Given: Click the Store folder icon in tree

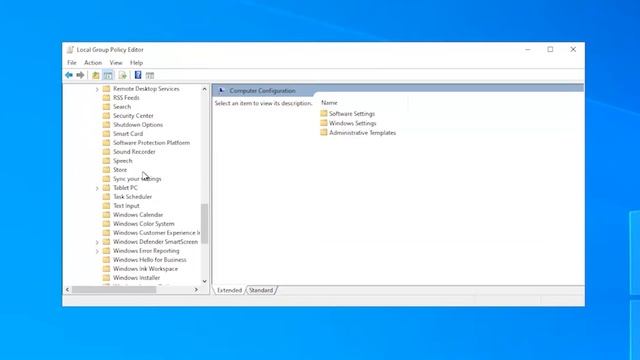Looking at the screenshot, I should 106,169.
